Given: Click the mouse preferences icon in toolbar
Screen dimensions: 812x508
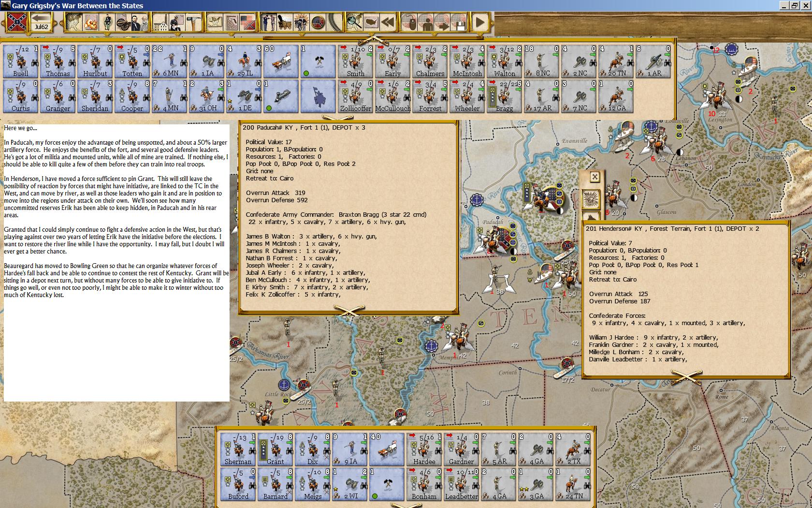Looking at the screenshot, I should click(410, 22).
